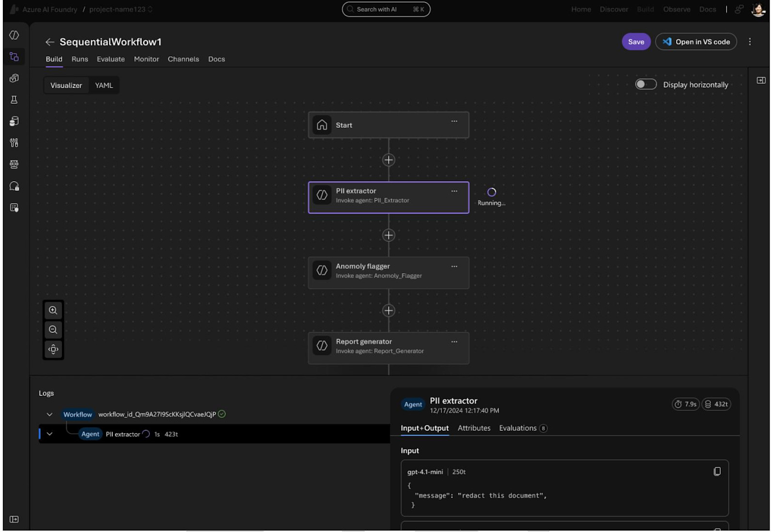The height and width of the screenshot is (532, 775).
Task: Add a step after the Start node
Action: (388, 160)
